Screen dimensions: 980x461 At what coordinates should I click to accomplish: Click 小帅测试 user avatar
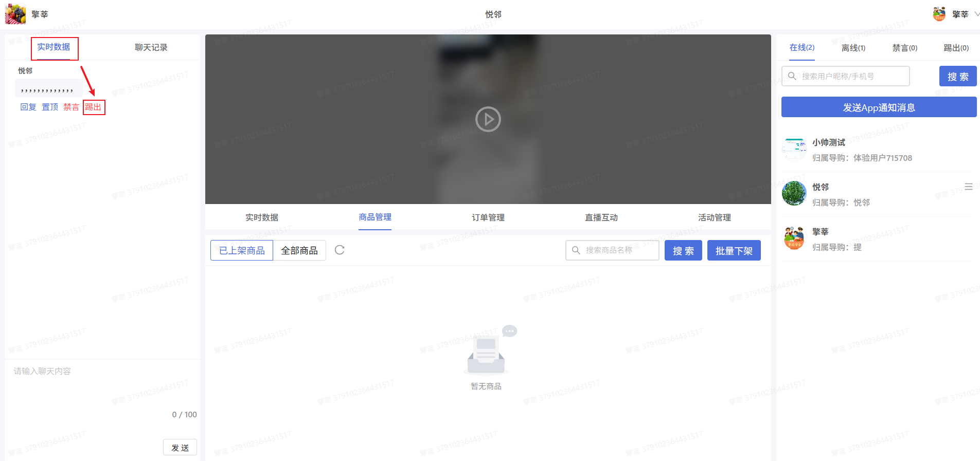794,149
